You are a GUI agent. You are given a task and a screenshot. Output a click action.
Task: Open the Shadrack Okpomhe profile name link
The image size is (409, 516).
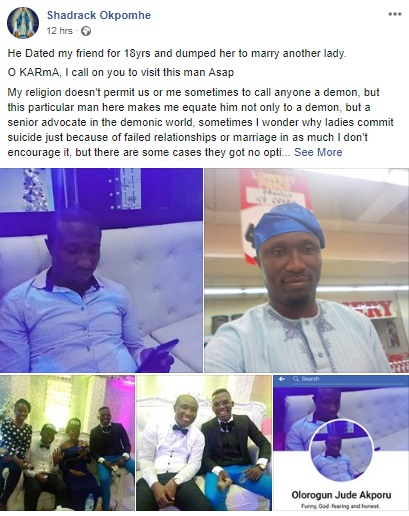click(x=99, y=15)
